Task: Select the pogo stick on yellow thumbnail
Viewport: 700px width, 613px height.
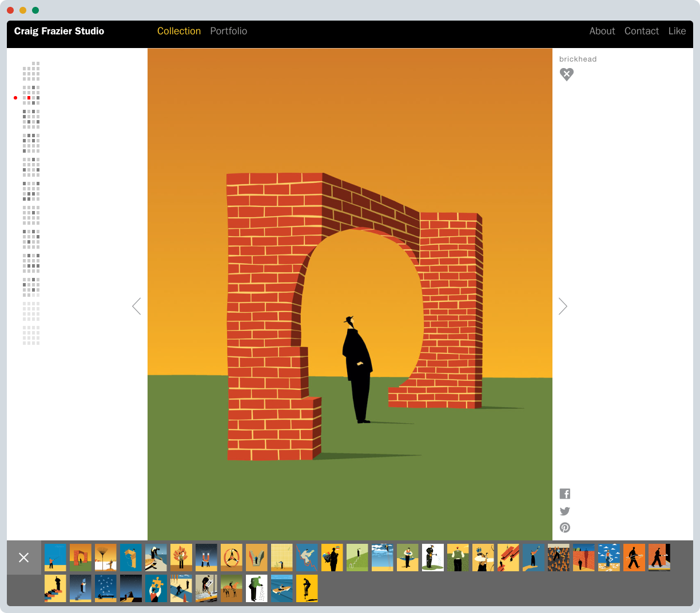Action: click(x=307, y=588)
